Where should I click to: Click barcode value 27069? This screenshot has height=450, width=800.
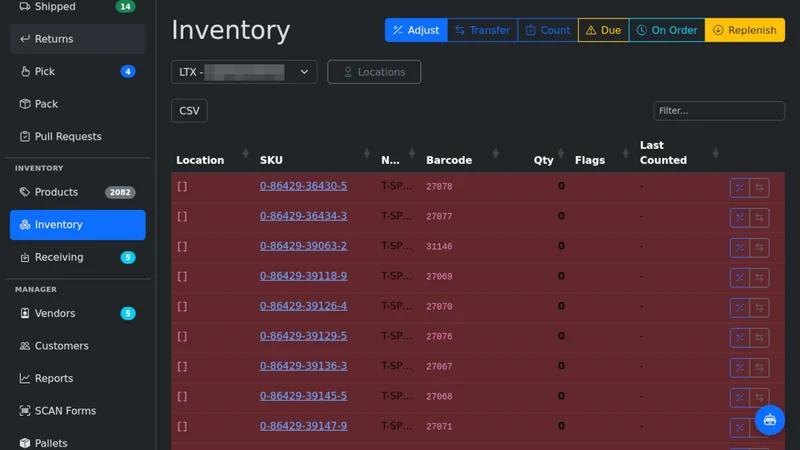tap(439, 277)
